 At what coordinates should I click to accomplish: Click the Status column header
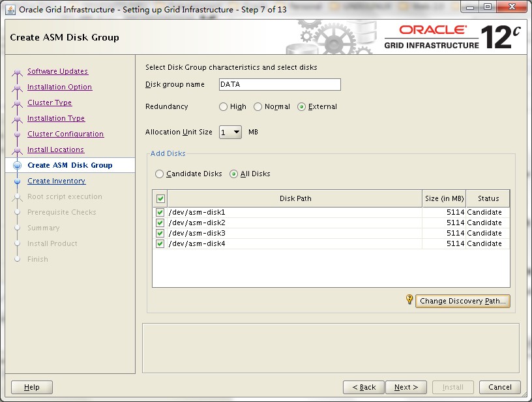[488, 198]
